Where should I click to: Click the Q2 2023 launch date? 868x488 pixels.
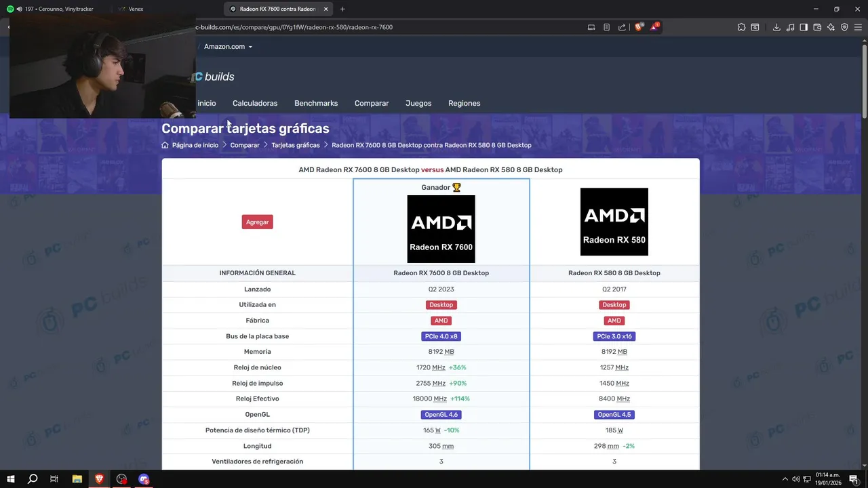441,289
